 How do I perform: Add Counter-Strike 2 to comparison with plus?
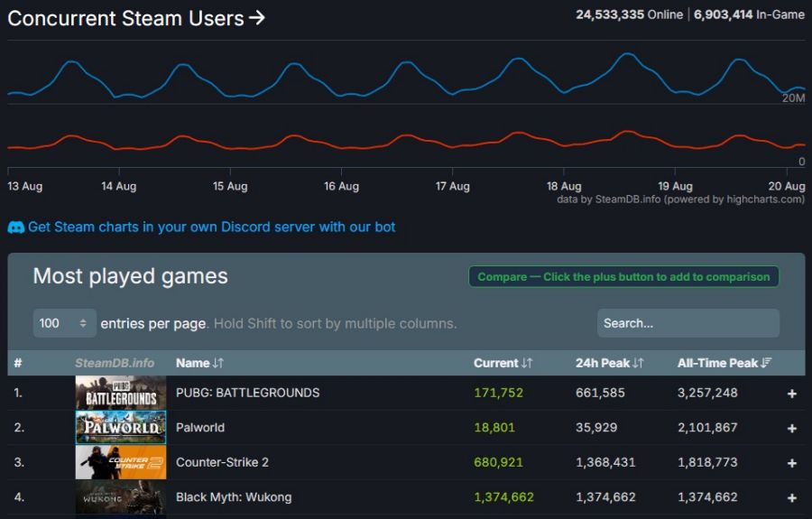[792, 463]
